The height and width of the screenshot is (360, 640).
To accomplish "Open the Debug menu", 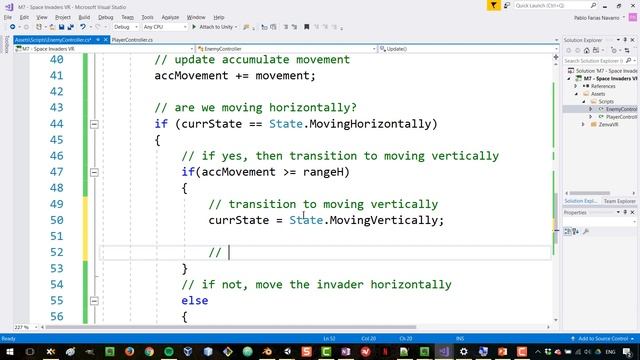I will click(x=105, y=17).
